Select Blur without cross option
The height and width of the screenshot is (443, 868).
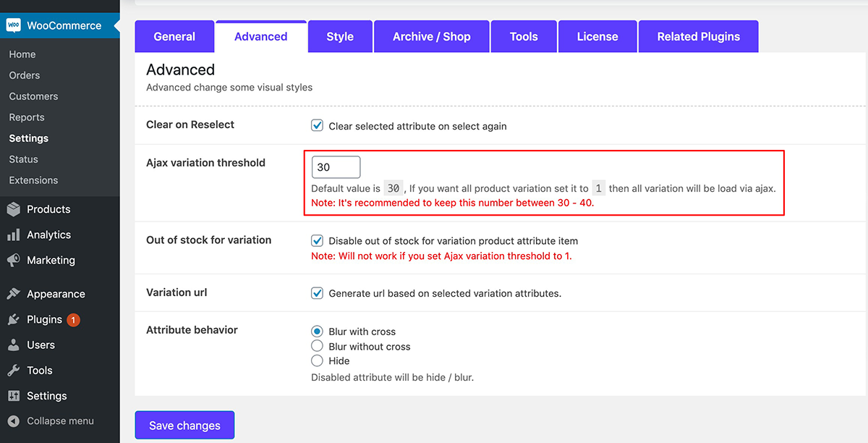(x=317, y=346)
